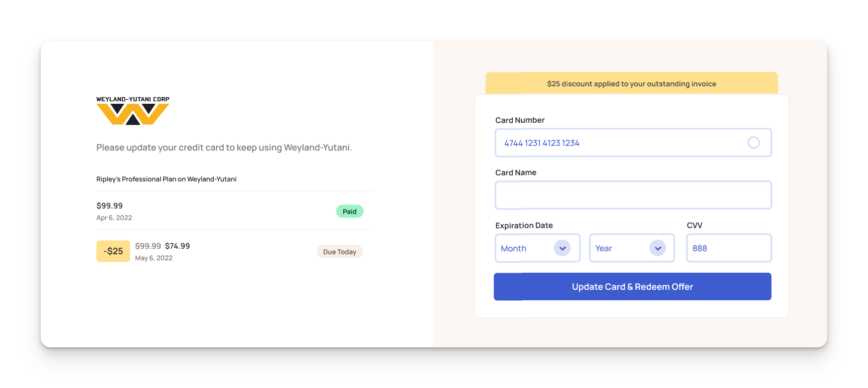Click Ripley's Professional Plan heading
Viewport: 868px width, 388px height.
[166, 179]
